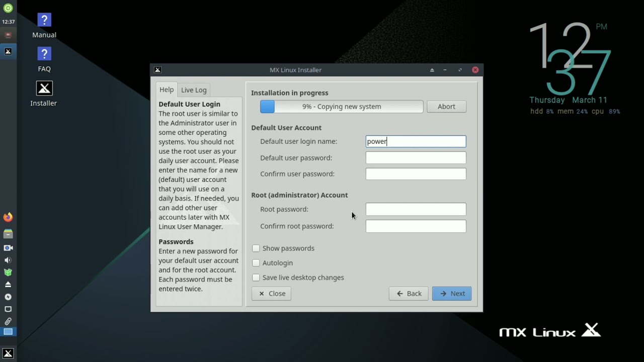This screenshot has height=362, width=644.
Task: Click the Close button
Action: pyautogui.click(x=271, y=294)
